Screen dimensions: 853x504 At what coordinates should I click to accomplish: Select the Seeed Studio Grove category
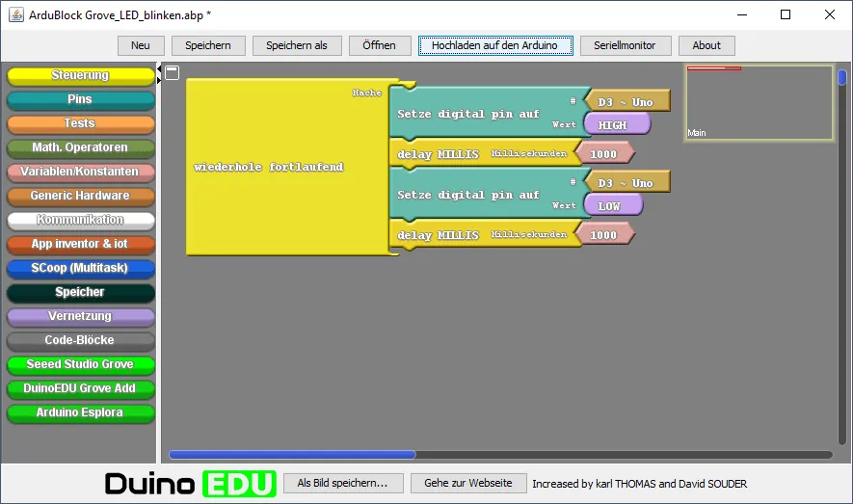point(80,364)
